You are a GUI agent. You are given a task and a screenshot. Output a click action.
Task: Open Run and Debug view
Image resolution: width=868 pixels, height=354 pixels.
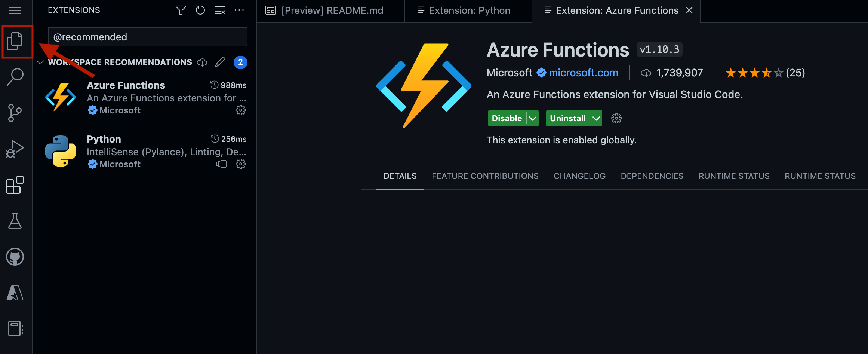(x=15, y=149)
